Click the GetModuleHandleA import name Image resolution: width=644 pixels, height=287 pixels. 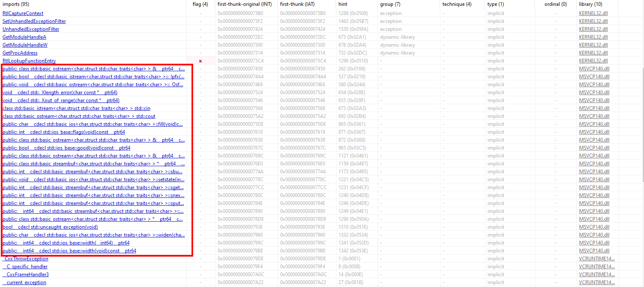pos(24,37)
